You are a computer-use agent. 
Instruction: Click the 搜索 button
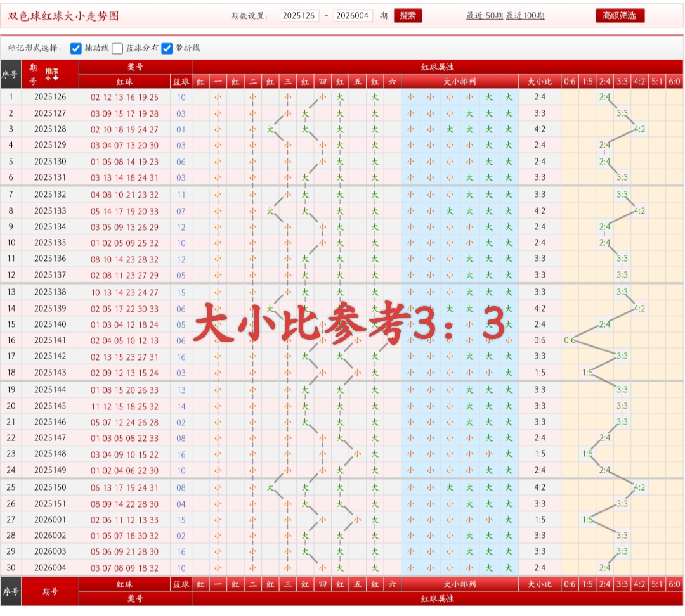tap(408, 16)
